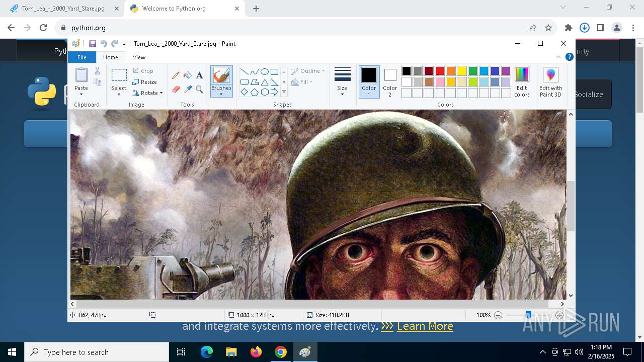Screen dimensions: 644x362
Task: Click the Paste clipboard icon
Action: [81, 75]
